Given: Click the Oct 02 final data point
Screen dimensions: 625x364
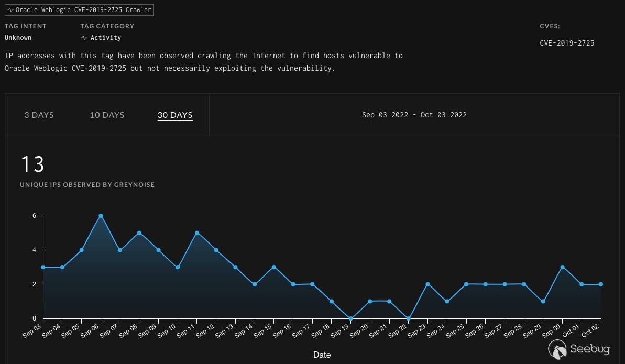Looking at the screenshot, I should point(601,284).
